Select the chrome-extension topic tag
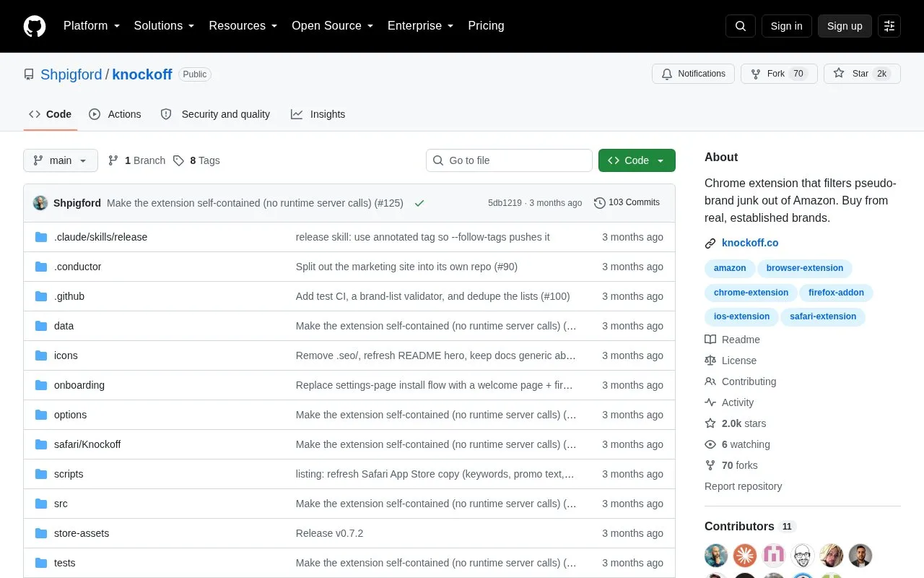This screenshot has height=578, width=924. click(751, 293)
